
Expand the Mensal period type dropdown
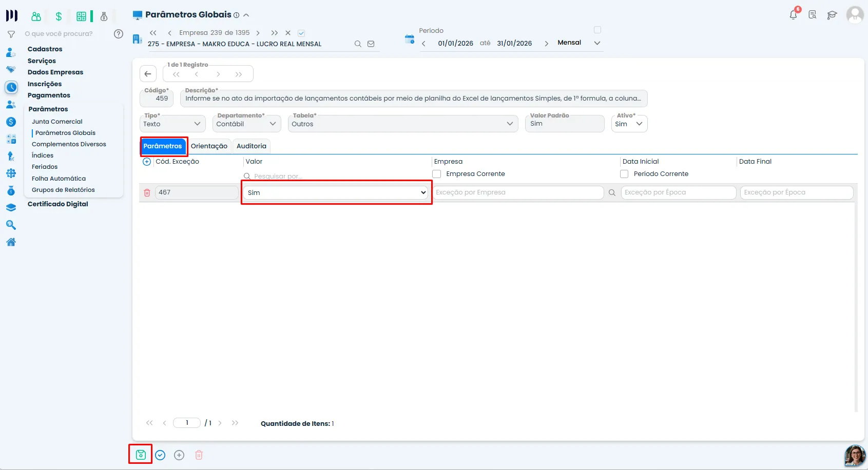click(x=597, y=43)
